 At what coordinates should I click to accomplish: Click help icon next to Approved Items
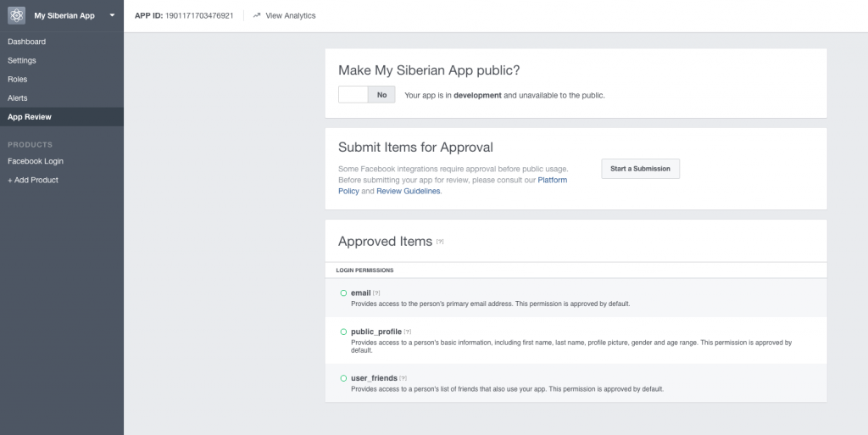(440, 242)
